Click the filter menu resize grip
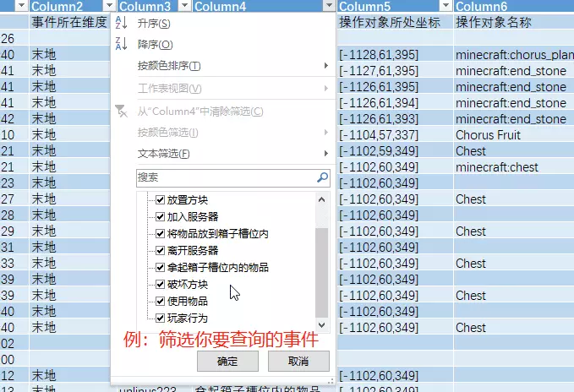 (331, 381)
